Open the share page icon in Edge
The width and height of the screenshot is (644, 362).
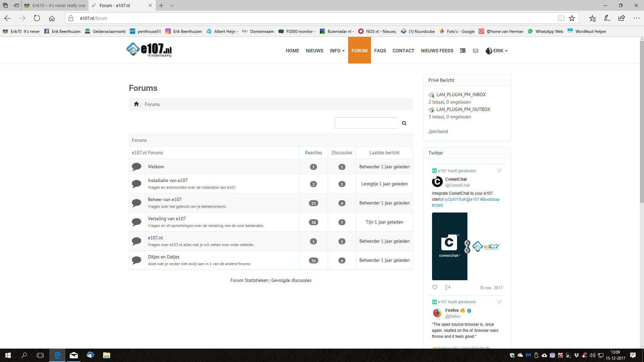click(622, 18)
